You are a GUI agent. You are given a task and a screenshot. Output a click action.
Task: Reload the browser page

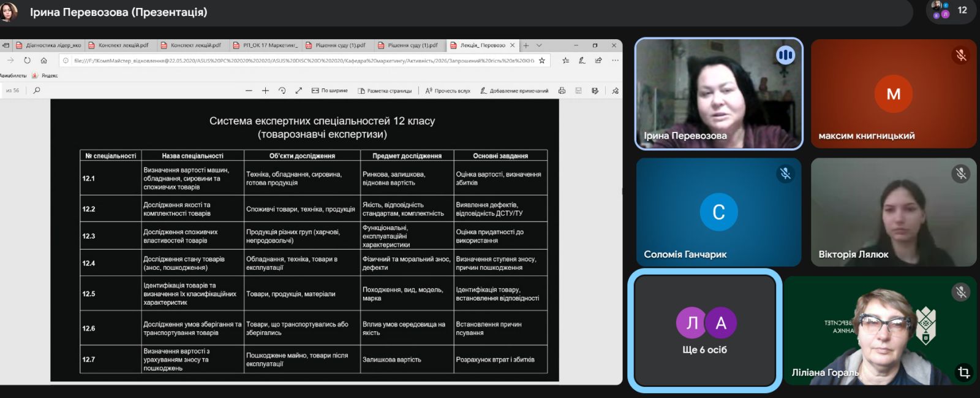coord(27,61)
